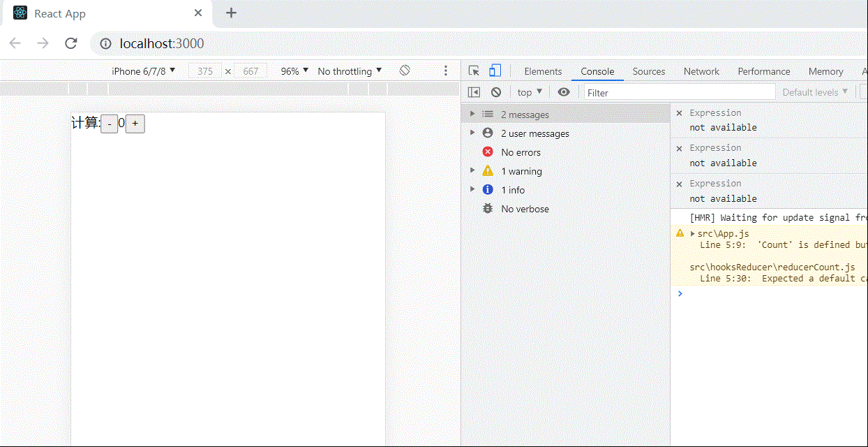Click the first Expression placeholder
Screen dimensions: 868x447
click(x=715, y=112)
